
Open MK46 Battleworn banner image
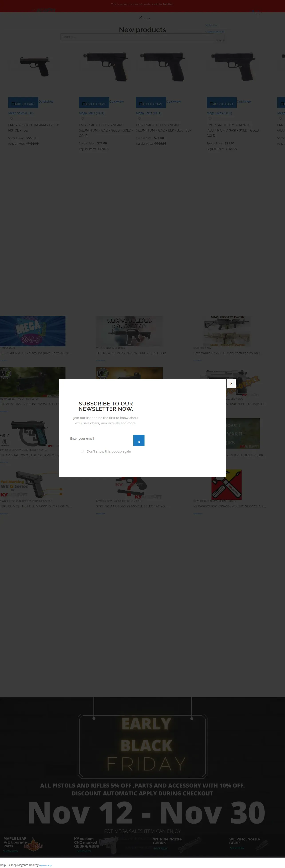[x=227, y=331]
